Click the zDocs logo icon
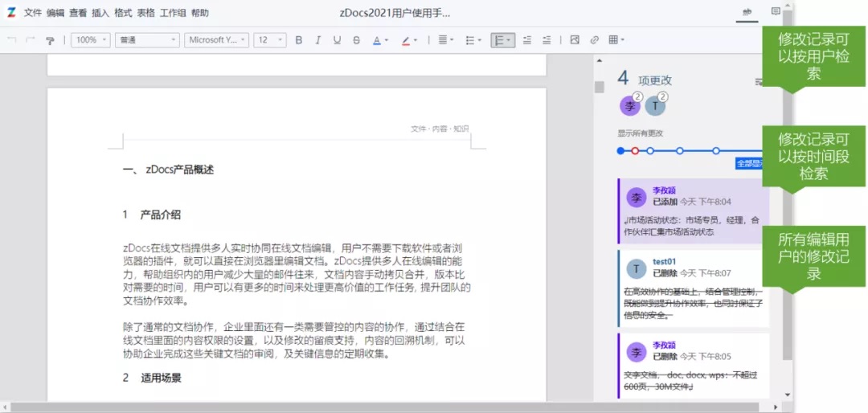The height and width of the screenshot is (413, 868). click(11, 12)
